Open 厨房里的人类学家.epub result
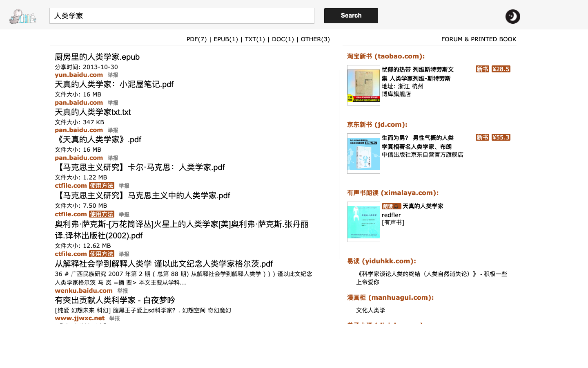This screenshot has width=588, height=368. click(98, 57)
